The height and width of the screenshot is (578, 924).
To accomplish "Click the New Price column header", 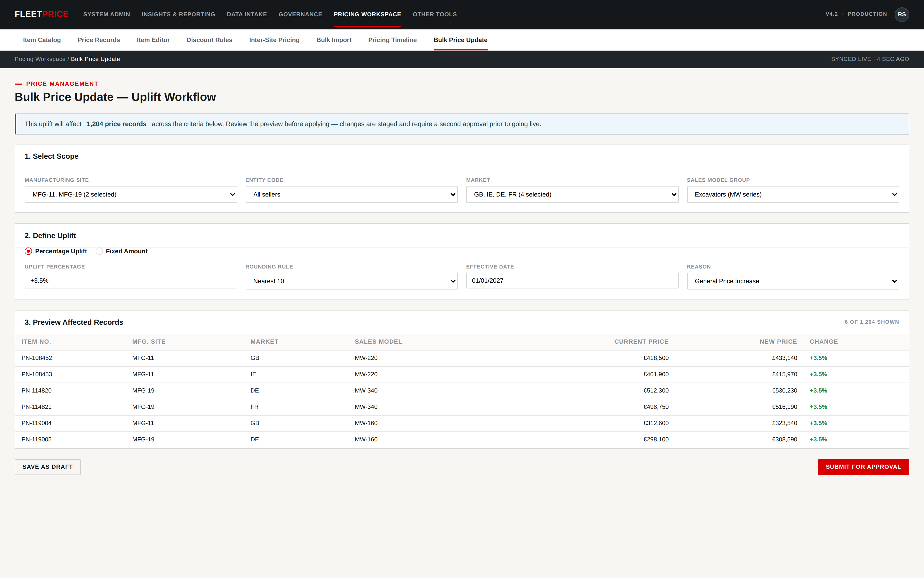I will tap(778, 342).
